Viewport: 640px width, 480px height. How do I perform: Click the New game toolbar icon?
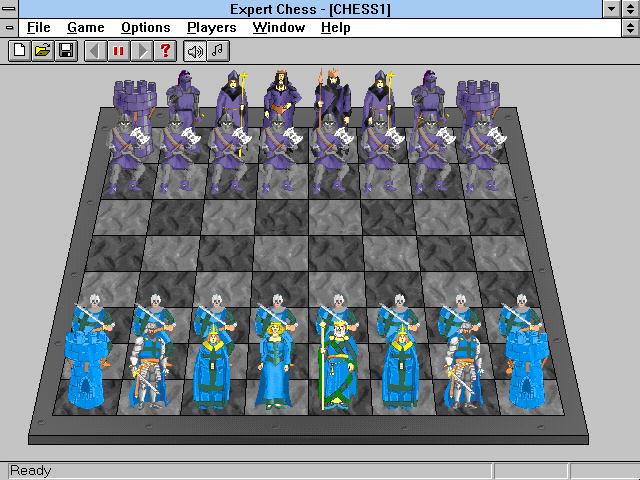(20, 51)
